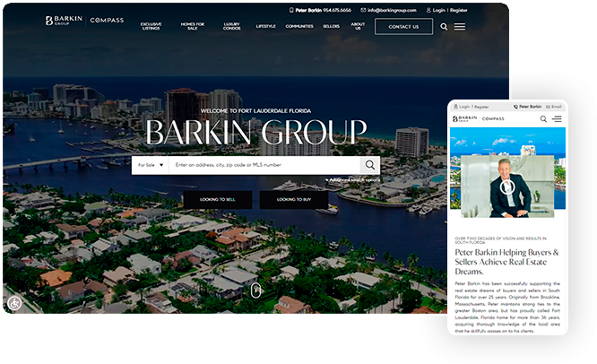Screen dimensions: 597x364
Task: Click Login link in desktop header
Action: [436, 10]
